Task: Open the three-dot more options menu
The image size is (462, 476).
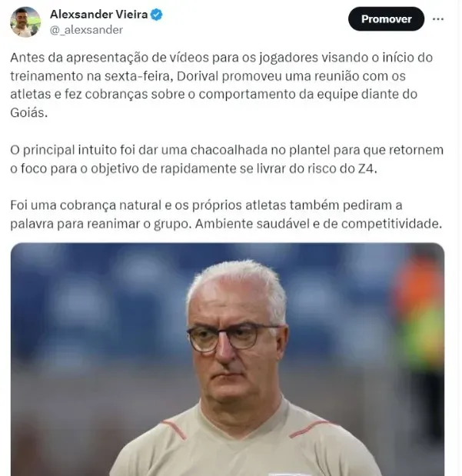Action: pos(438,18)
